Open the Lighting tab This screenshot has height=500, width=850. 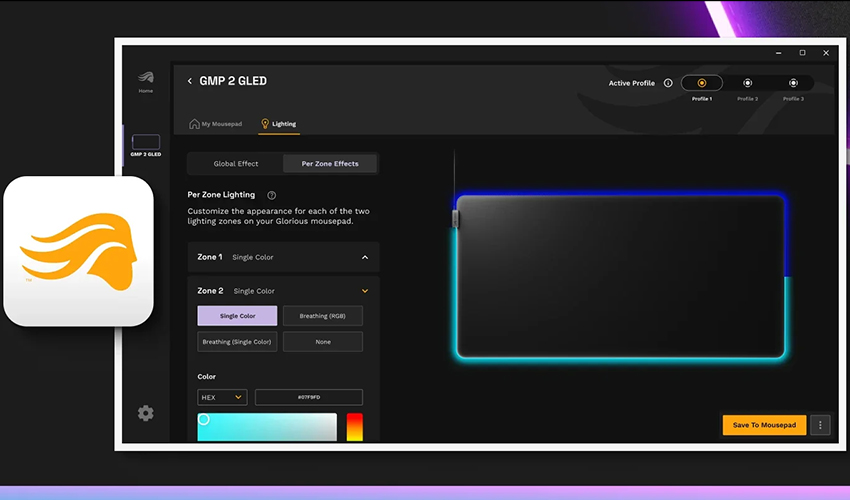click(279, 124)
